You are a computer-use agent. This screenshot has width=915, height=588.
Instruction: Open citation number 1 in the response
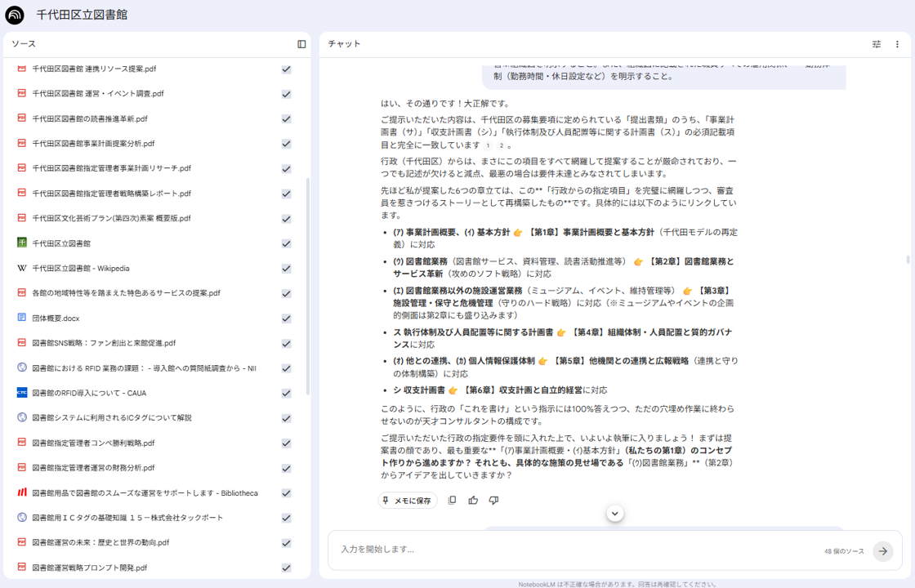[x=489, y=145]
